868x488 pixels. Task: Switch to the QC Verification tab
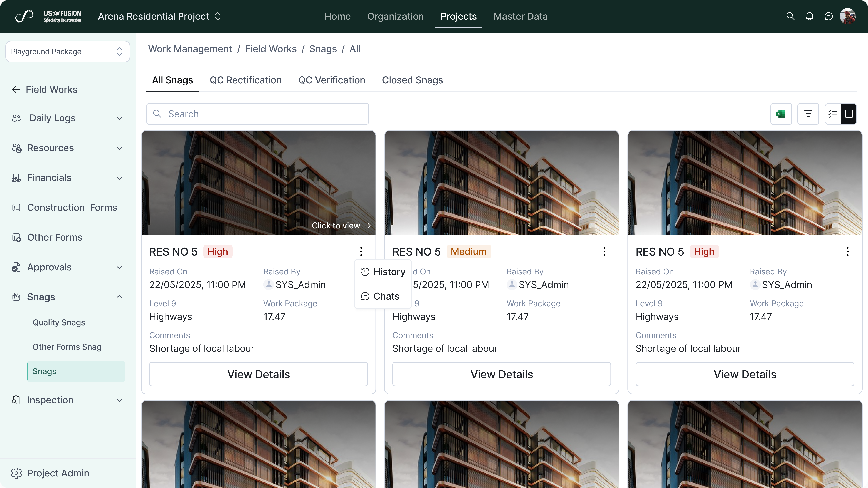coord(332,80)
